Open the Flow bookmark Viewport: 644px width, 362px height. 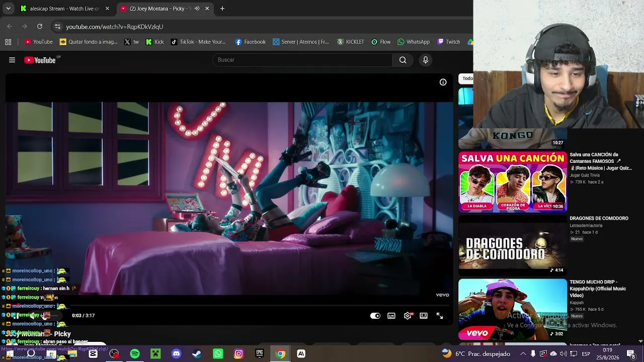click(381, 42)
